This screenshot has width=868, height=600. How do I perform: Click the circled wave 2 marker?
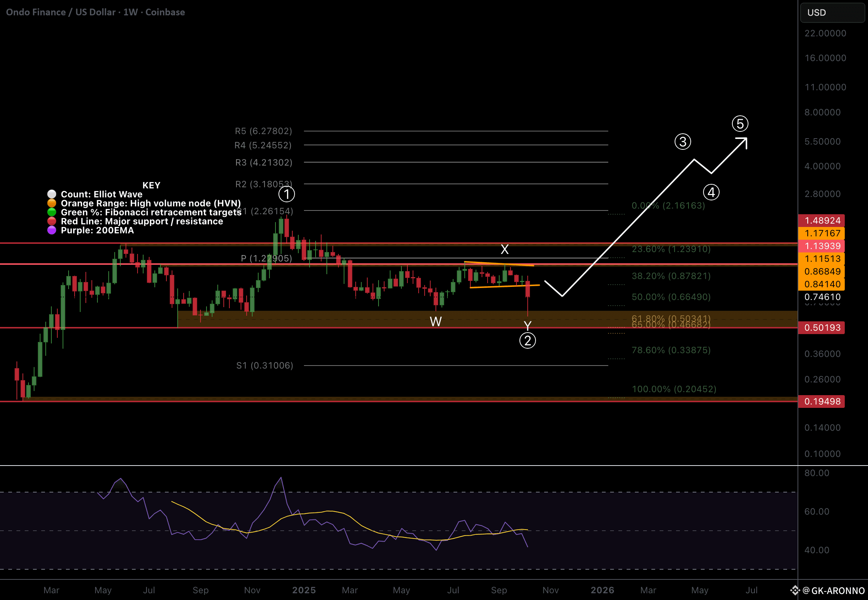coord(527,340)
